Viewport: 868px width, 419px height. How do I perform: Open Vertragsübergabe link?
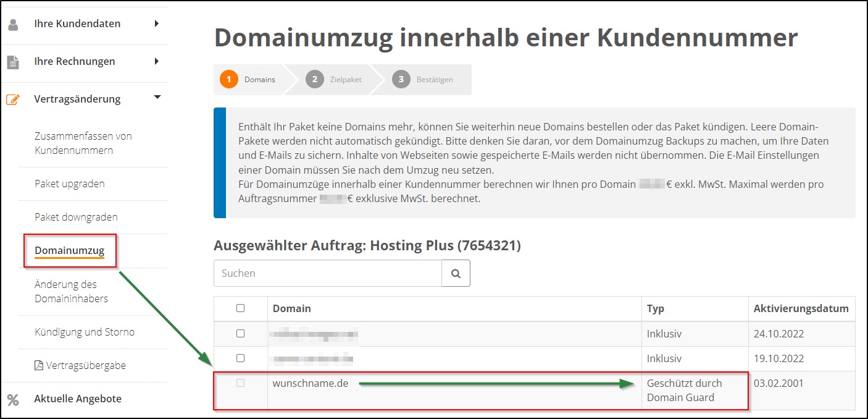[86, 365]
